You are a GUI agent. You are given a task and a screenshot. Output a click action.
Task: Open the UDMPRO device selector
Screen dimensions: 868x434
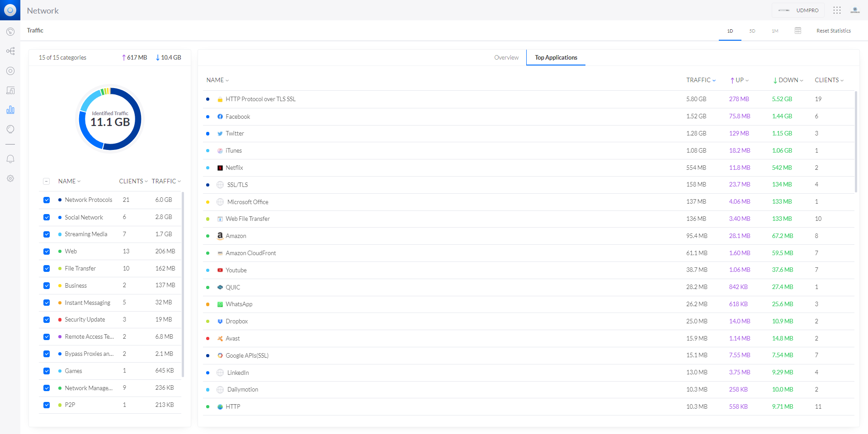point(798,10)
